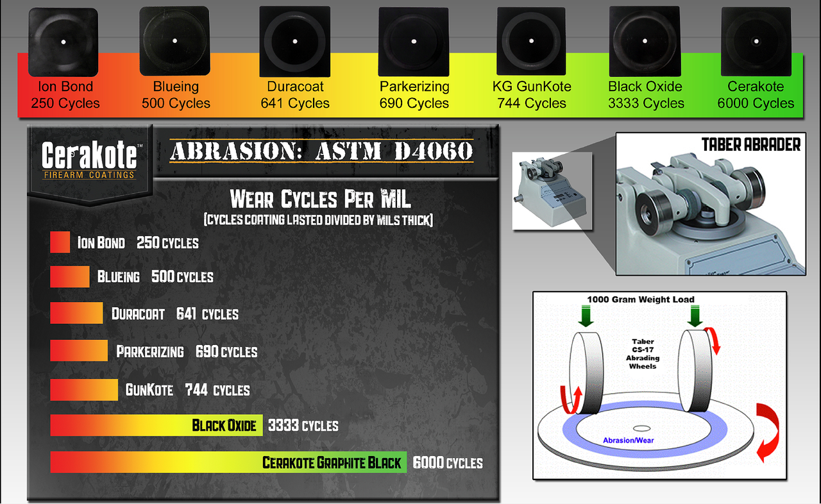
Task: Select the "Cycles coating lasted divided by mils thick" note
Action: pos(319,220)
